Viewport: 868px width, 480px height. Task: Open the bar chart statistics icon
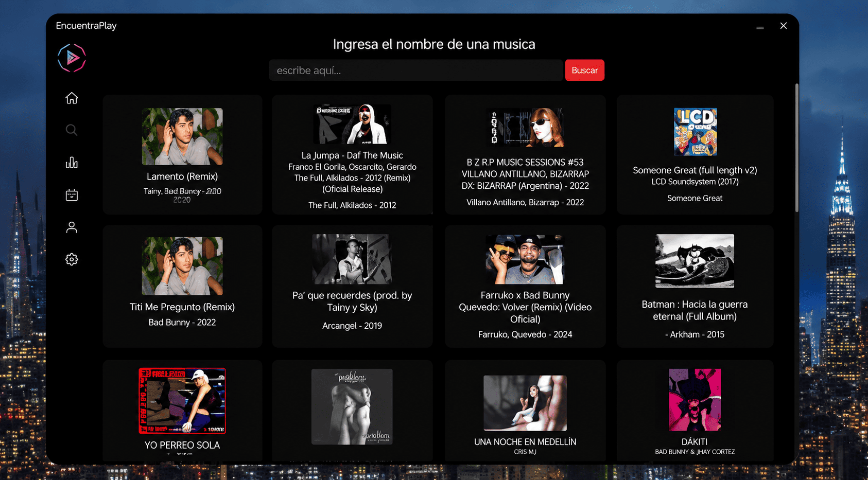click(x=72, y=163)
